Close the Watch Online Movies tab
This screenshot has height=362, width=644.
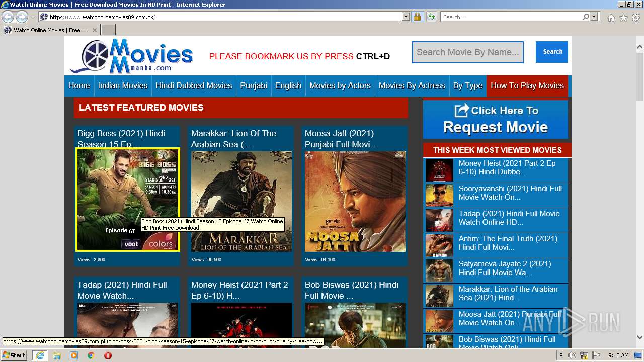pos(94,30)
